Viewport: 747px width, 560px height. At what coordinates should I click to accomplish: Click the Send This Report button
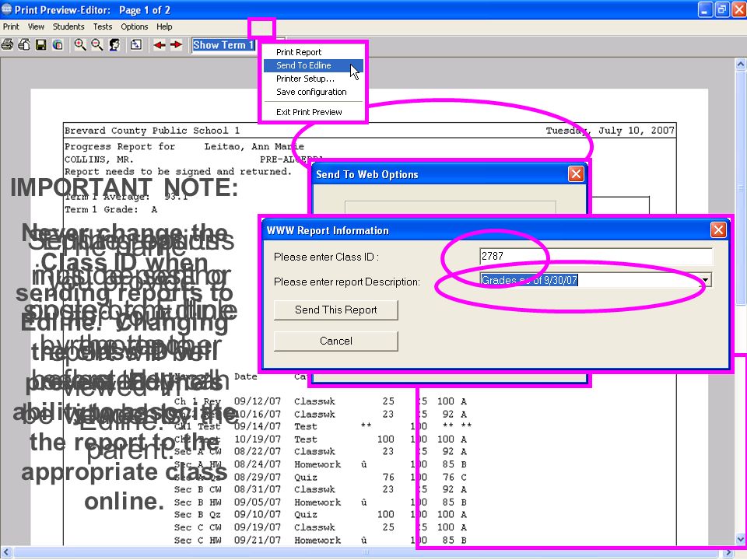pos(336,310)
